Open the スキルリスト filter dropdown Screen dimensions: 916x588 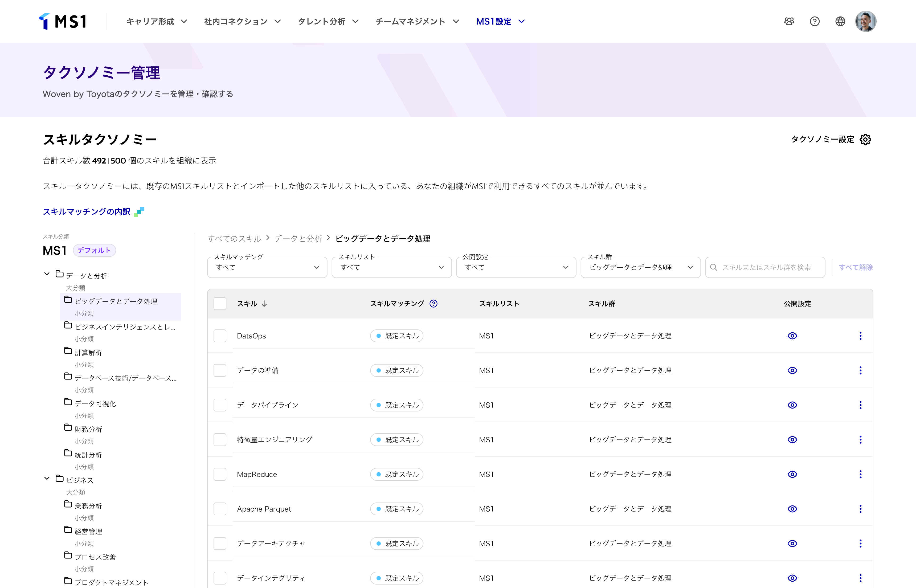[392, 267]
